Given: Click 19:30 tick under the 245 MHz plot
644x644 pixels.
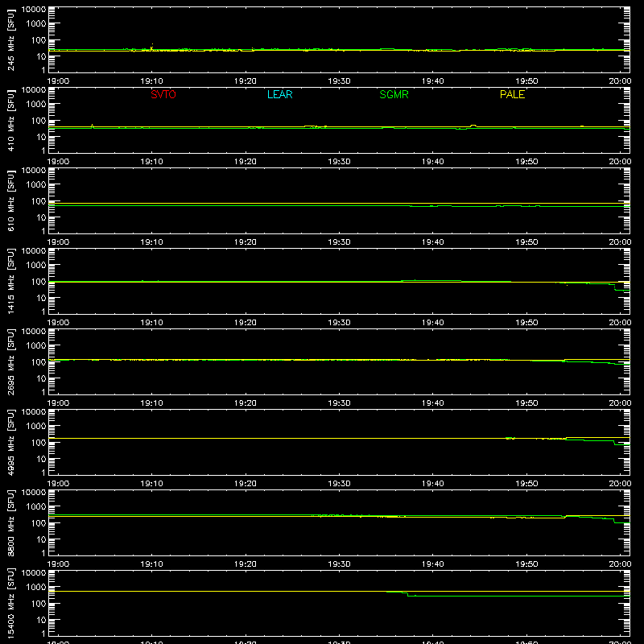Looking at the screenshot, I should coord(339,81).
